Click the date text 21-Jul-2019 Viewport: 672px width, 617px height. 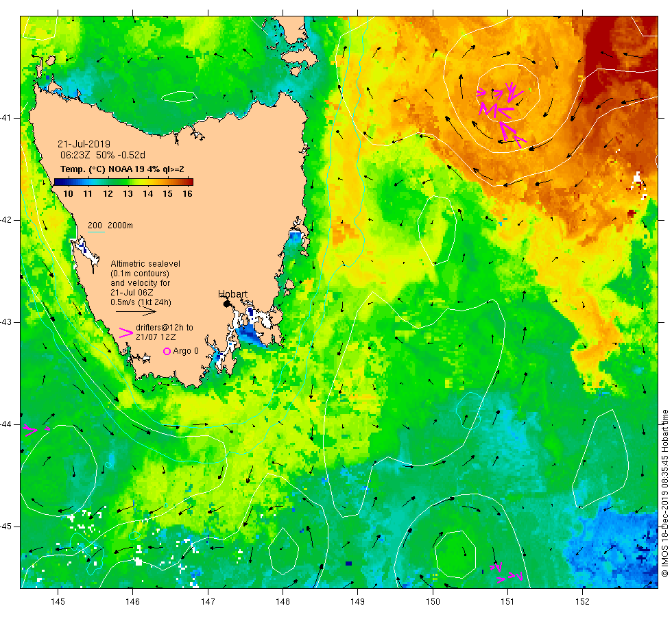pos(84,144)
